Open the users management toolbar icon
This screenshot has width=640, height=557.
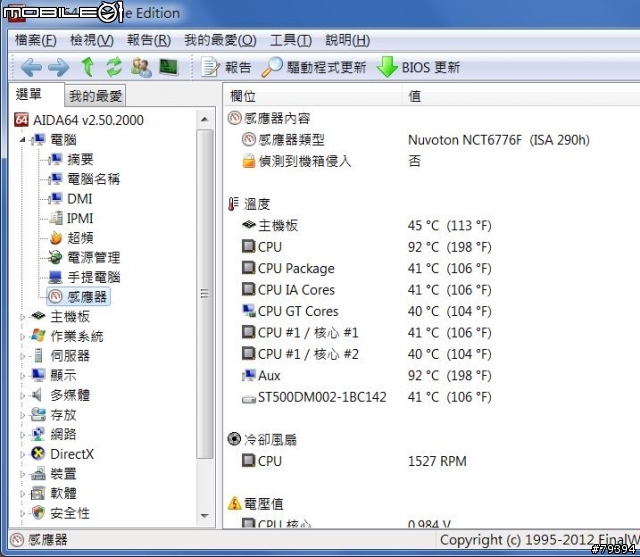[x=142, y=67]
